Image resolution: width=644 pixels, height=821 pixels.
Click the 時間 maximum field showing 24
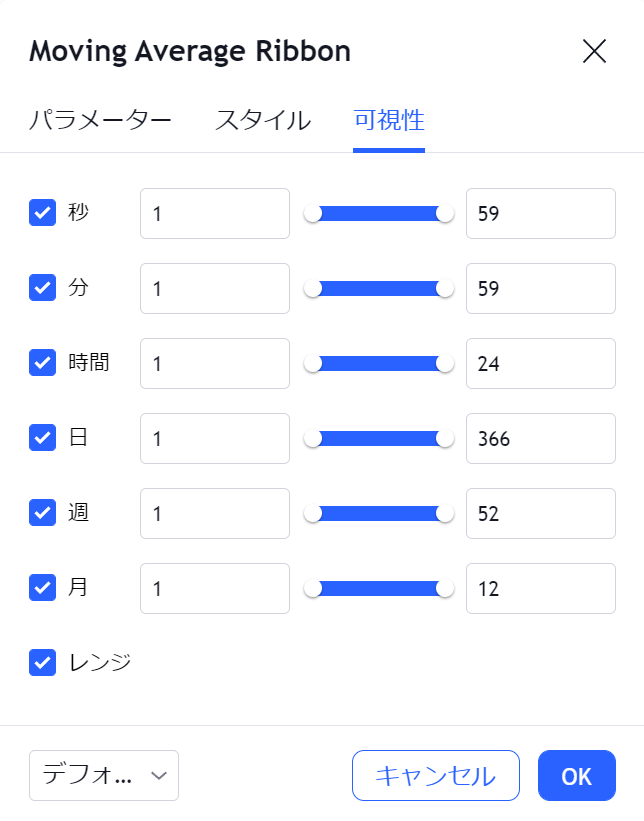pos(540,363)
